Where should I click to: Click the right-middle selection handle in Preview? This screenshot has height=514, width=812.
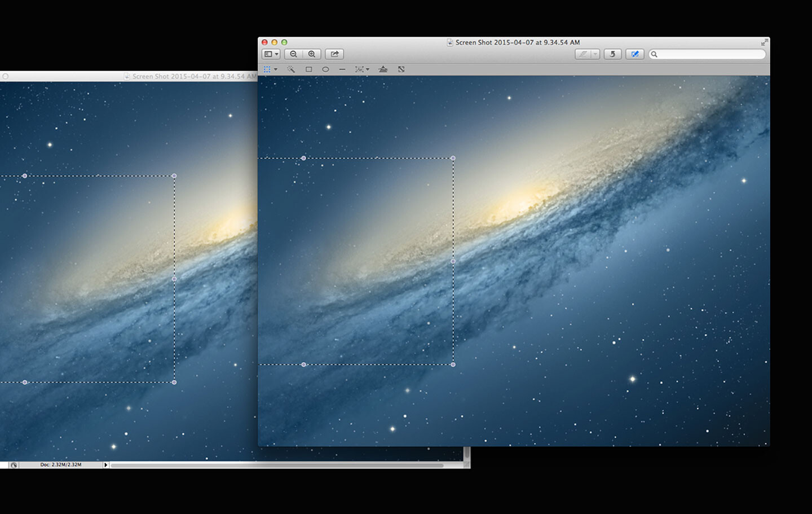click(453, 262)
